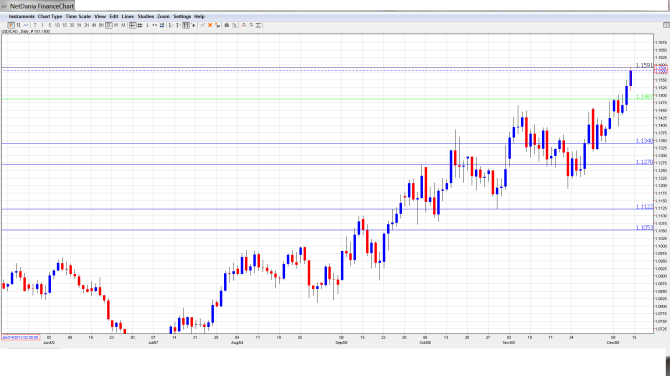Click the green 1.1487 level label
Viewport: 670px width, 376px height.
644,97
